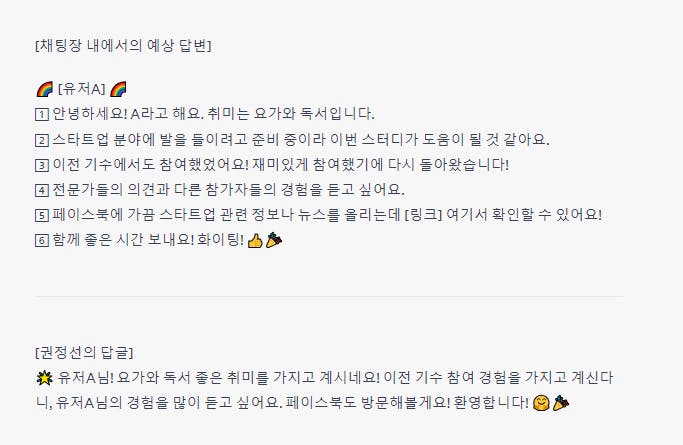The height and width of the screenshot is (445, 683).
Task: Click the horizontal divider line
Action: click(x=329, y=297)
